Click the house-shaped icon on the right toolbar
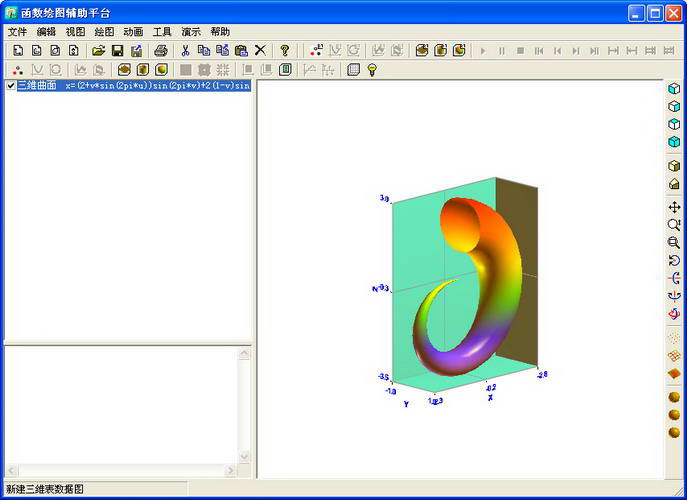This screenshot has width=687, height=500. [674, 184]
